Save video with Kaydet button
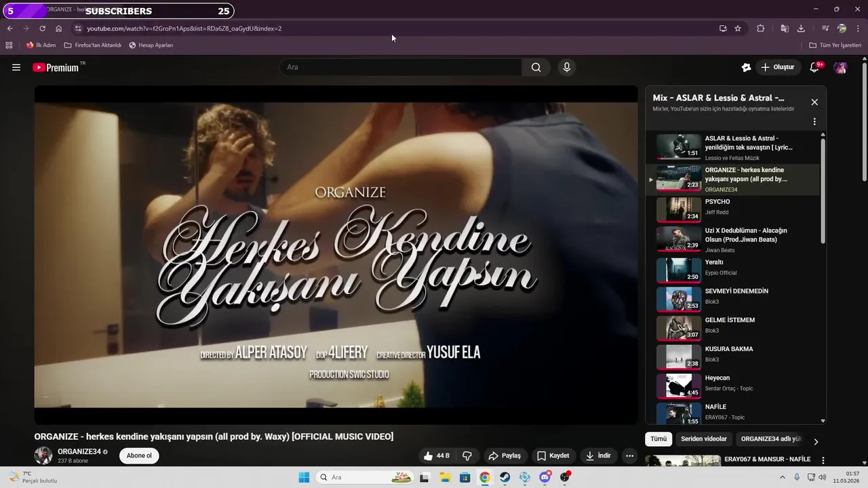 coord(553,455)
